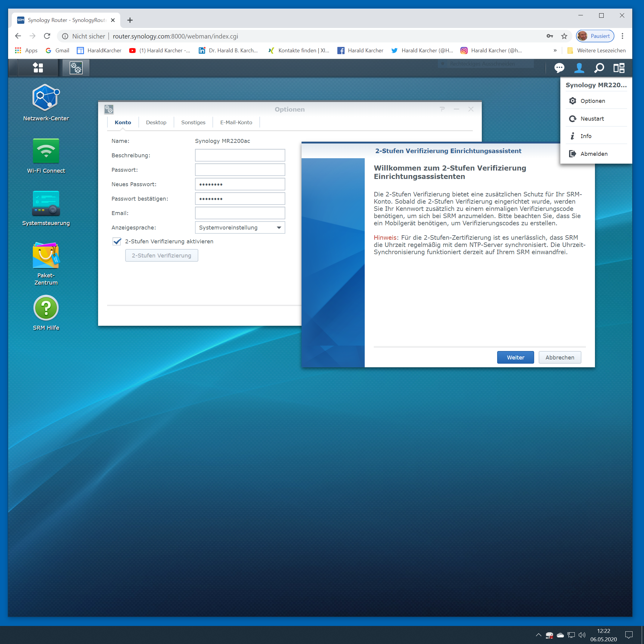This screenshot has height=644, width=644.
Task: Open the Netzwerk-Center desktop icon
Action: (46, 98)
